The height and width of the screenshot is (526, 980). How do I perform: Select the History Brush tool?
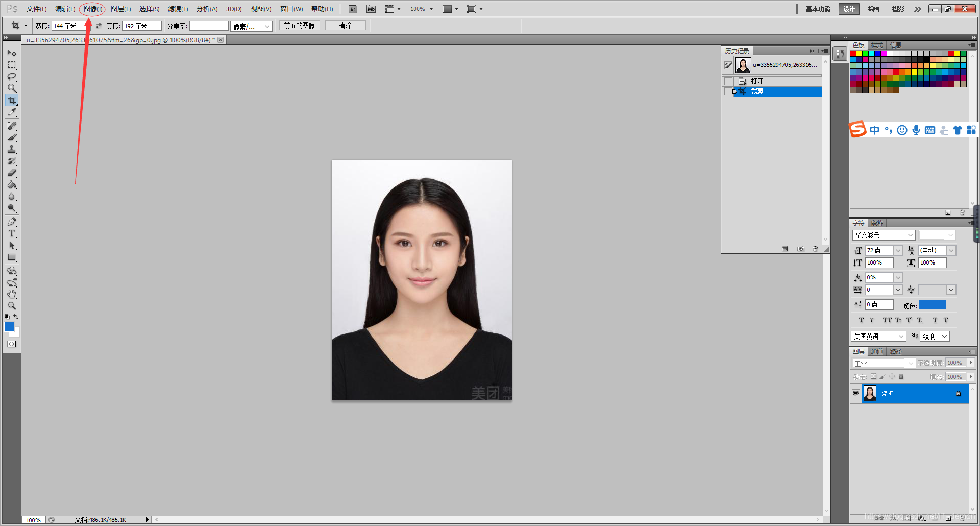(x=12, y=161)
